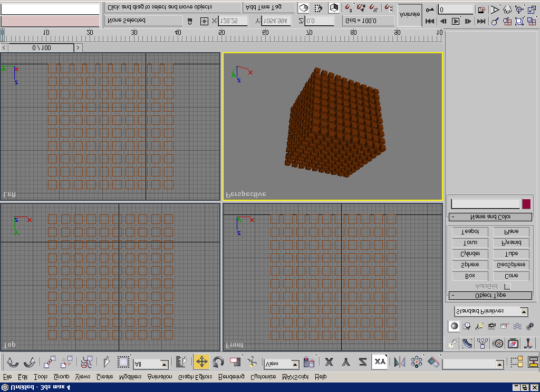Toggle Key Mode with the key icon
Viewport: 540px width, 392px height.
pyautogui.click(x=430, y=9)
